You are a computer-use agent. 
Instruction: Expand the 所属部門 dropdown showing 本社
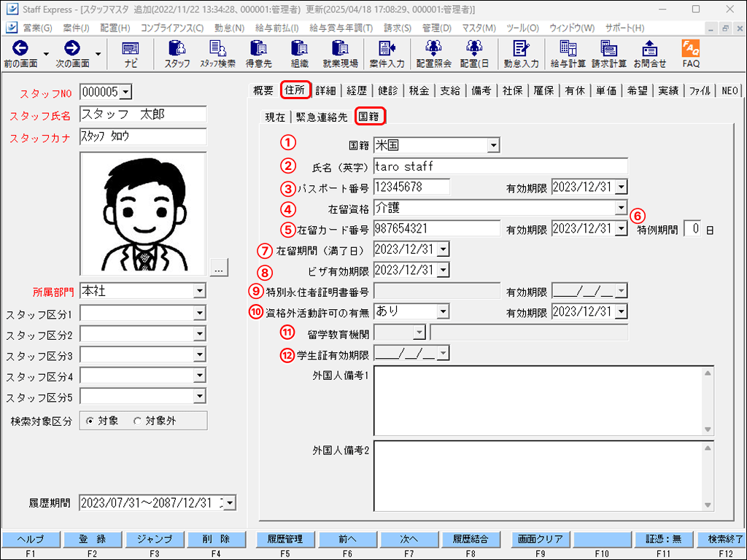click(199, 291)
